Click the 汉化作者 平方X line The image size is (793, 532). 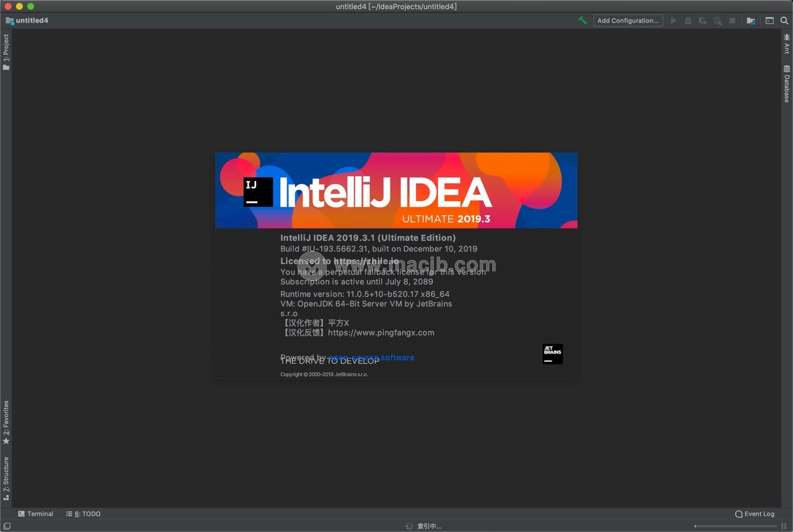click(x=315, y=323)
